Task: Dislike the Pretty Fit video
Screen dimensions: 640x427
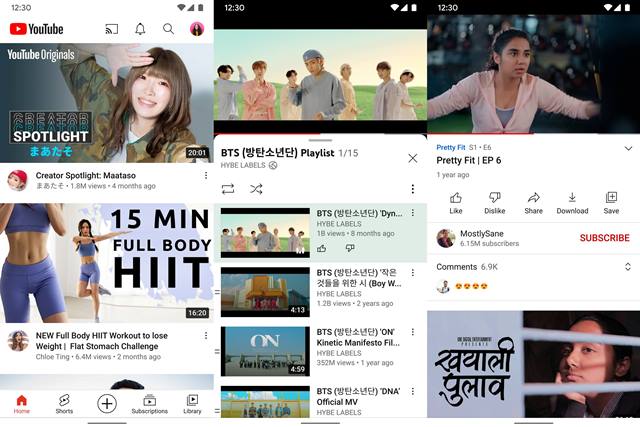Action: point(494,203)
